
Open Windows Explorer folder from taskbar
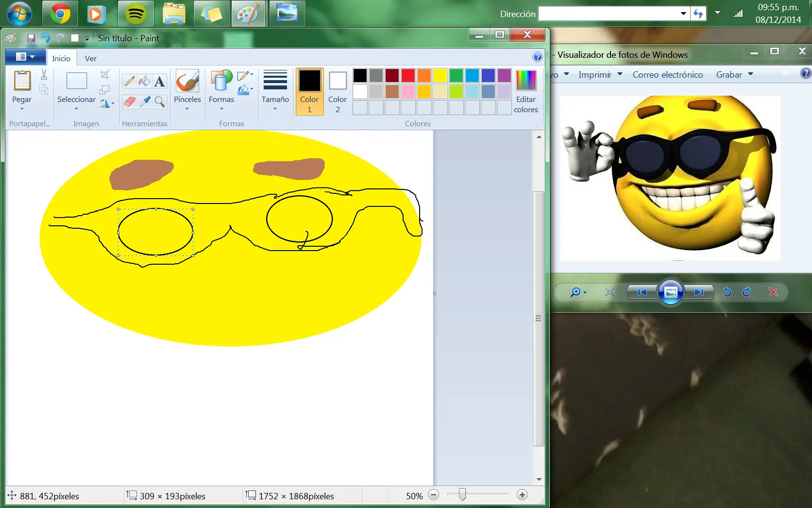tap(174, 14)
